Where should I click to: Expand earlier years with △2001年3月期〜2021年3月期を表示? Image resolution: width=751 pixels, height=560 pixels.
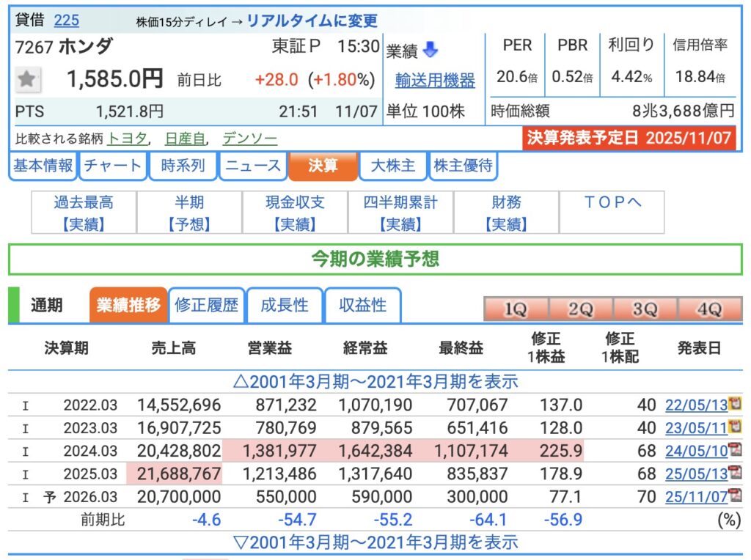(x=375, y=381)
